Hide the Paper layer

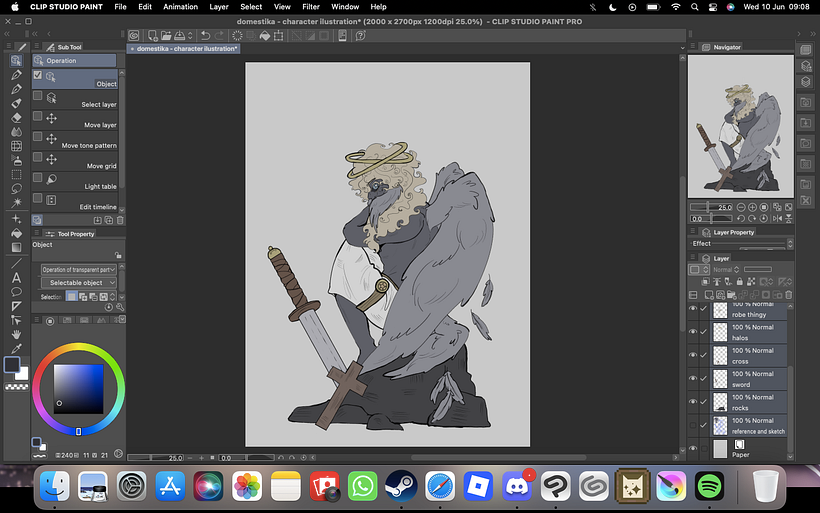click(x=692, y=449)
